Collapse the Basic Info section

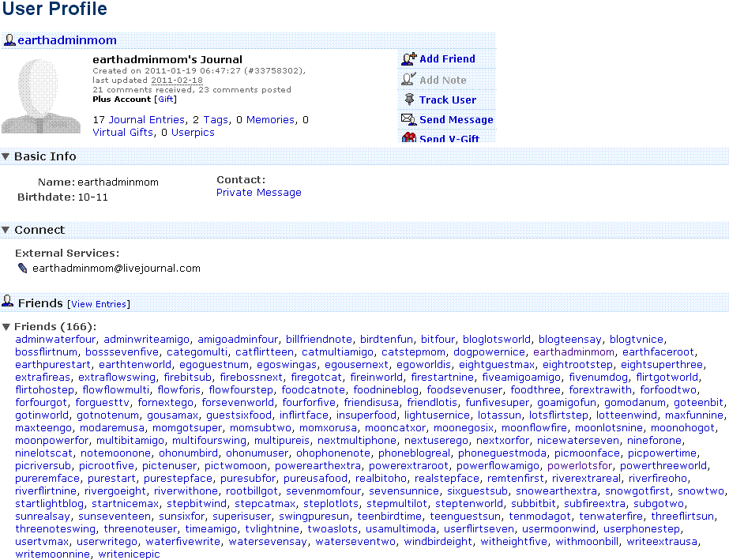click(6, 156)
